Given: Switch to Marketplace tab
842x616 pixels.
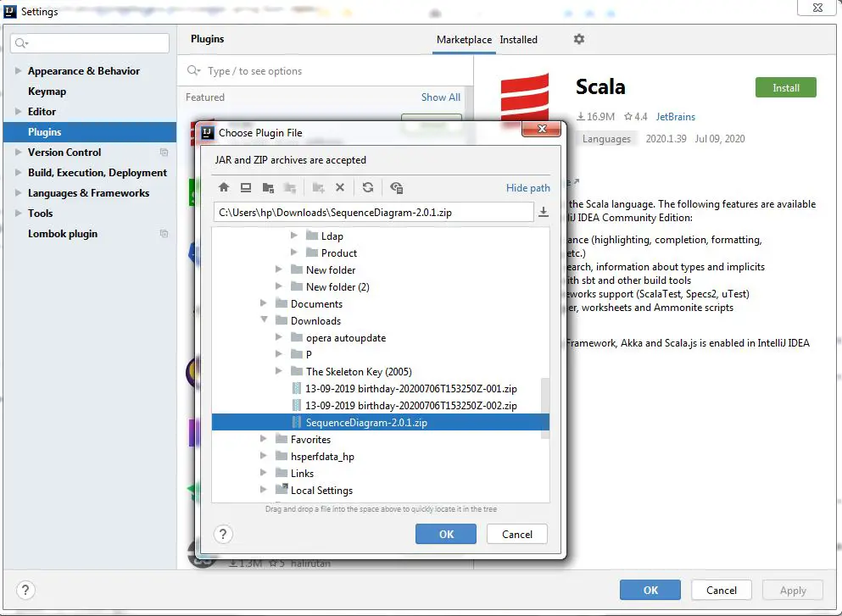Looking at the screenshot, I should click(464, 40).
